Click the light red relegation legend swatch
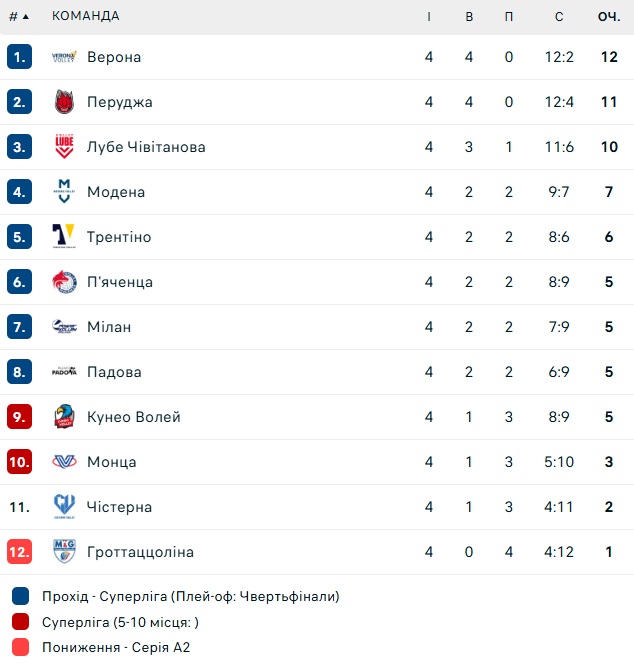Image resolution: width=634 pixels, height=667 pixels. coord(21,647)
